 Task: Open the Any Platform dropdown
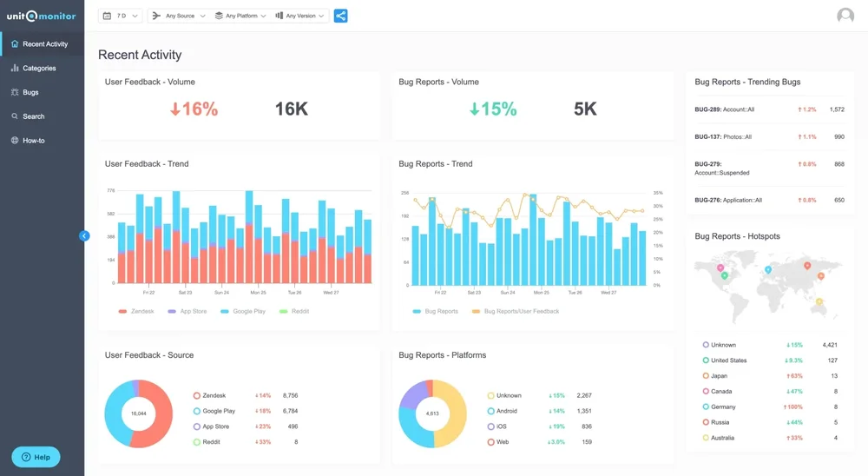click(240, 16)
